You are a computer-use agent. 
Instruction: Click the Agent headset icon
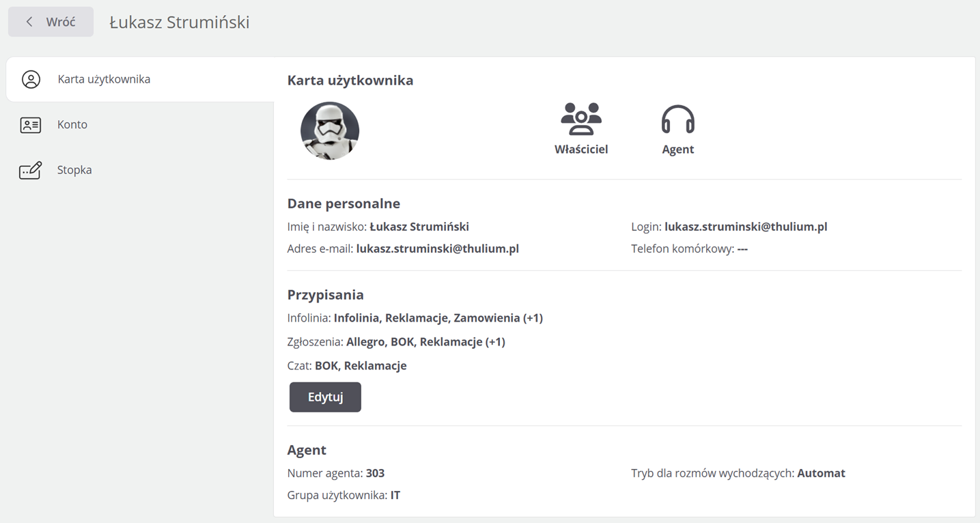pos(677,119)
